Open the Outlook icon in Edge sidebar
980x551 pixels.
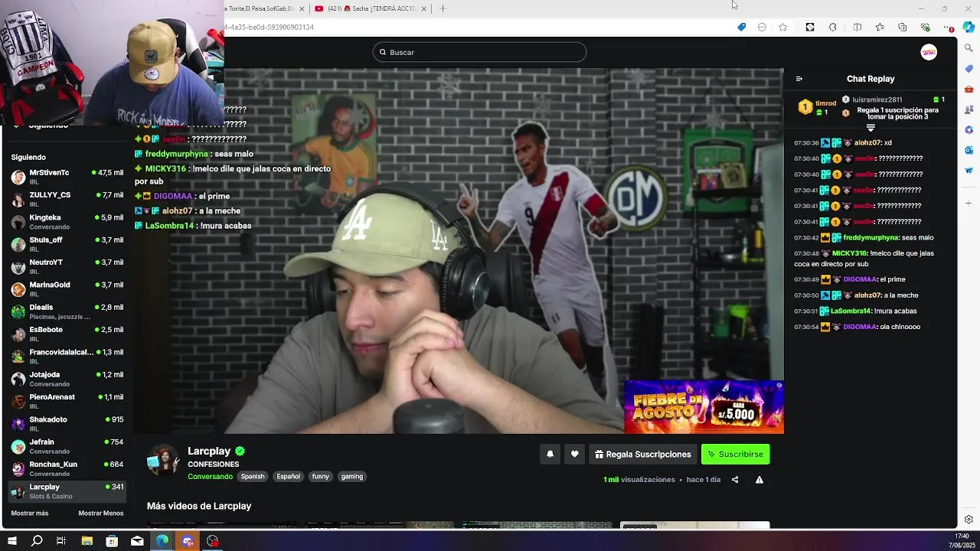click(x=969, y=150)
